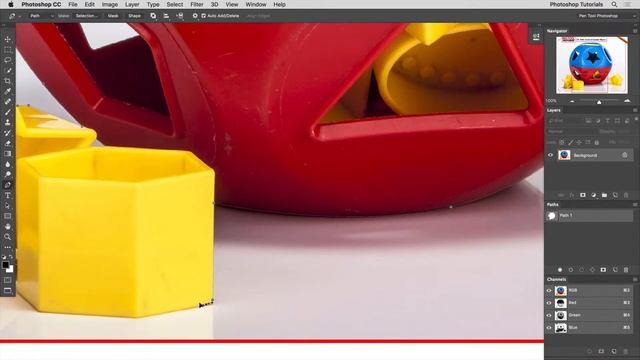
Task: Select the Quick Selection tool
Action: (x=7, y=70)
